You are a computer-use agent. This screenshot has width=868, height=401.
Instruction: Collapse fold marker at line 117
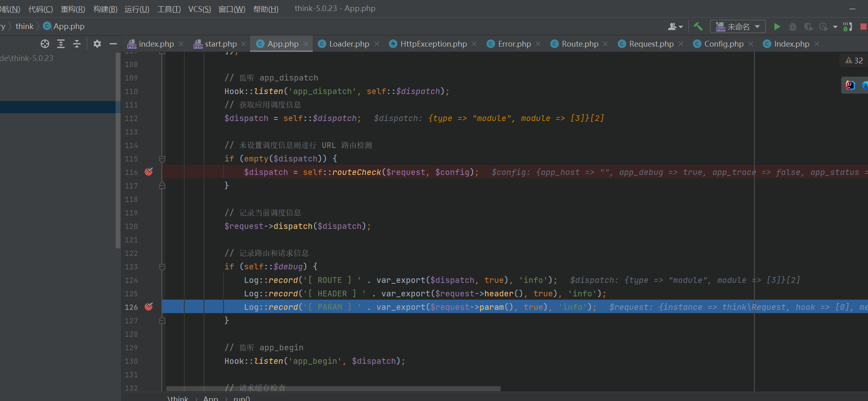[162, 186]
